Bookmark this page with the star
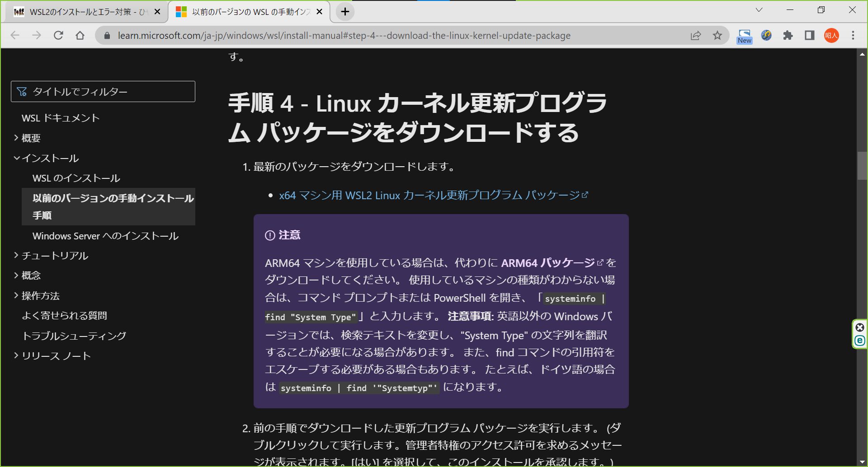This screenshot has width=868, height=467. pos(717,35)
